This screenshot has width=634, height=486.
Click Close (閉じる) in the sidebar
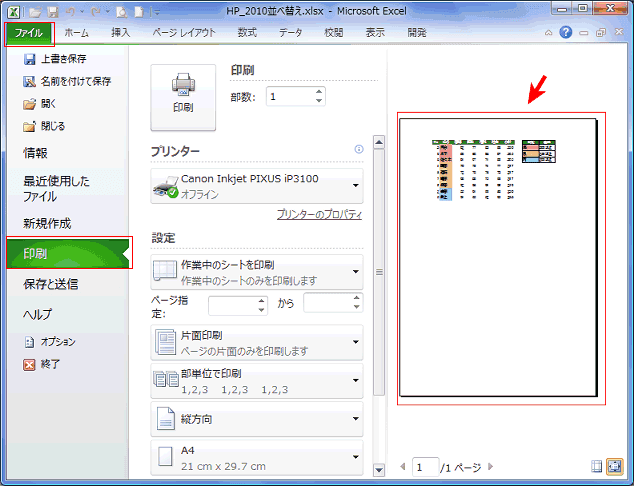[x=52, y=126]
